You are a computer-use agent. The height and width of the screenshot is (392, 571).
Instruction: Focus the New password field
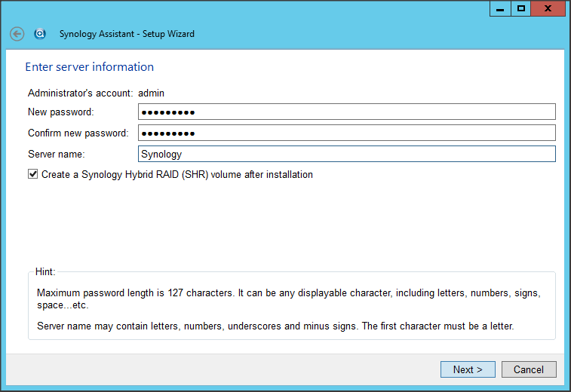[347, 112]
